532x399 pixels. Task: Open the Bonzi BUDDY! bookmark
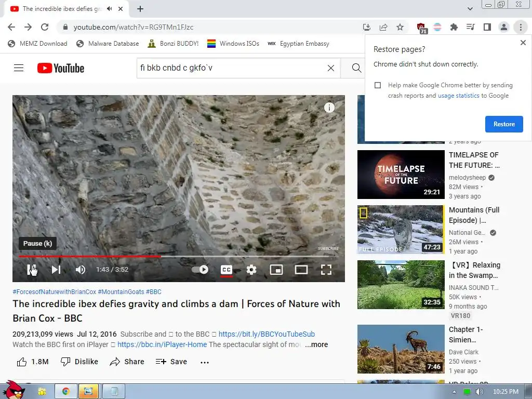coord(173,44)
